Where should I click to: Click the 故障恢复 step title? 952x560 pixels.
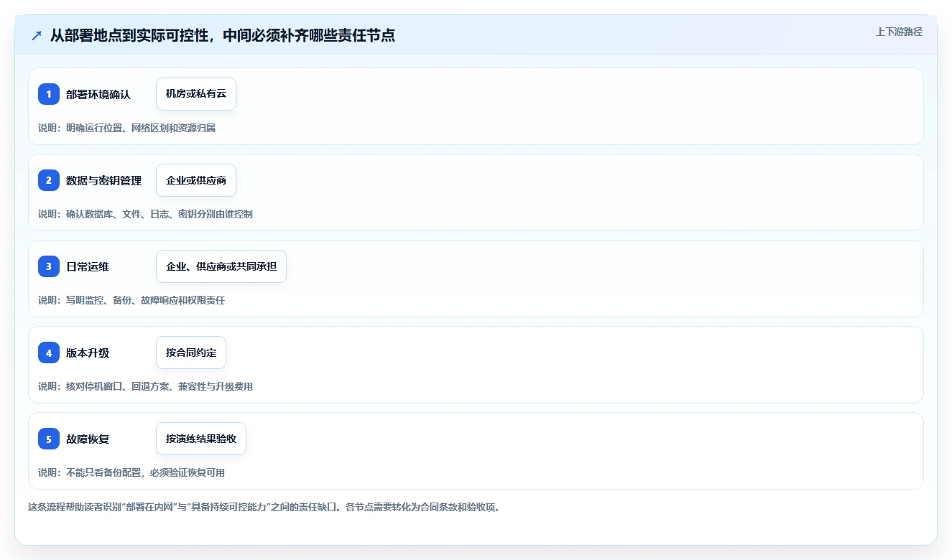(x=88, y=439)
